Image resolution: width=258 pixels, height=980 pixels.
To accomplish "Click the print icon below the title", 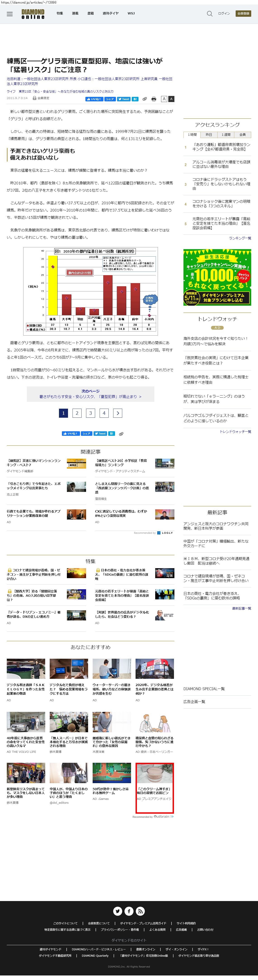I will (x=153, y=99).
